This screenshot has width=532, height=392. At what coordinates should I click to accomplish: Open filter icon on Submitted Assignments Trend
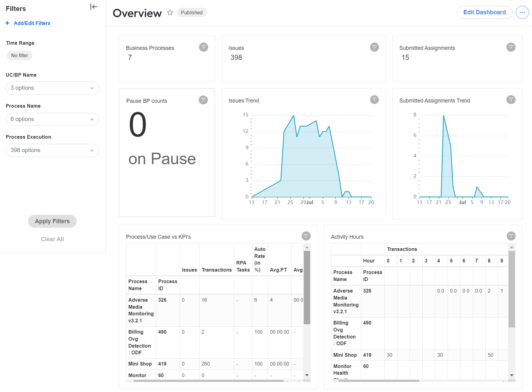tap(511, 99)
